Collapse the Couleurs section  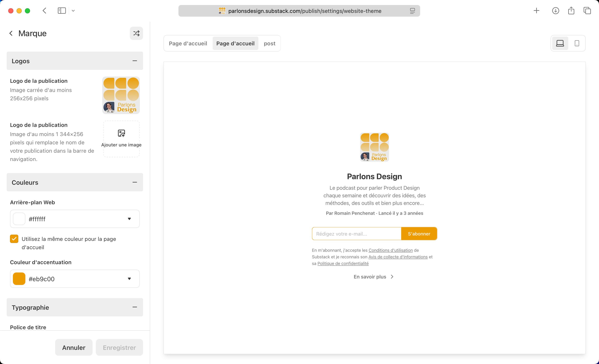(135, 182)
